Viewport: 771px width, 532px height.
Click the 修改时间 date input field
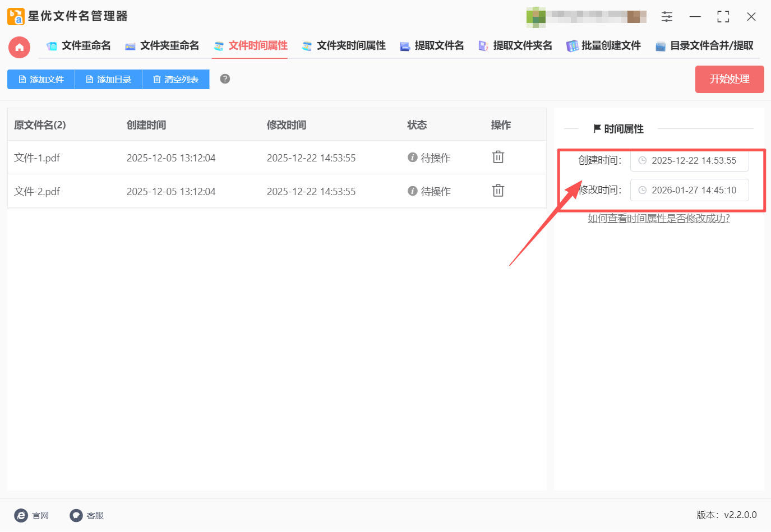(x=689, y=190)
